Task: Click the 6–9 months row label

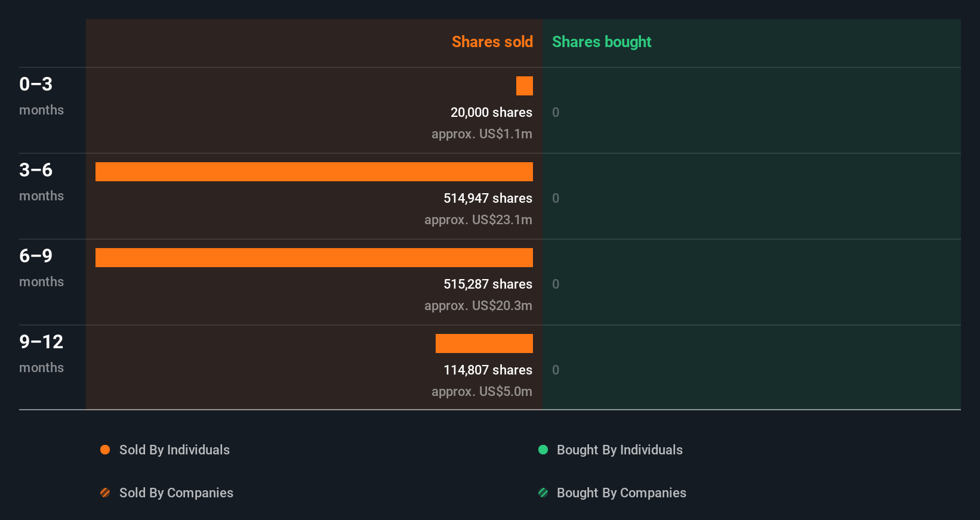Action: (x=41, y=268)
